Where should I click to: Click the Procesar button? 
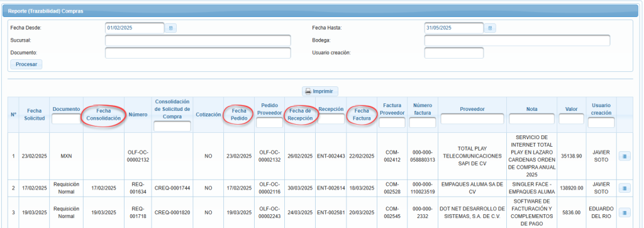pos(26,64)
